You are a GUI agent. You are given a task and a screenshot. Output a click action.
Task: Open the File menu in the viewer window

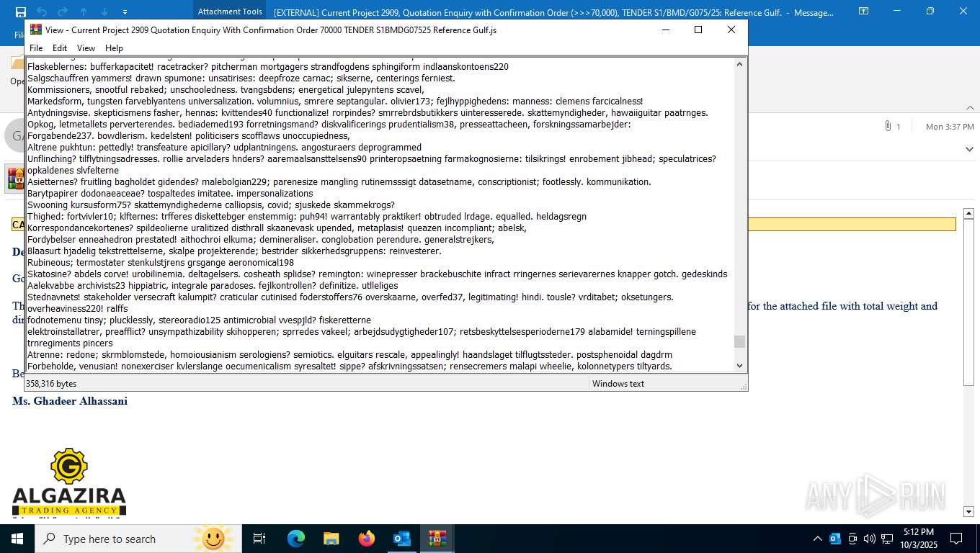coord(36,48)
